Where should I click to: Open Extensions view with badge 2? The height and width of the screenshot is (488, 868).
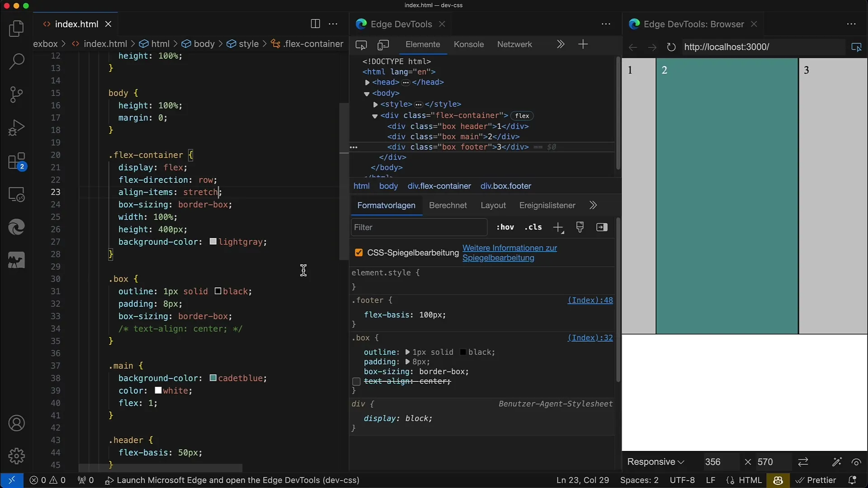pos(17,161)
